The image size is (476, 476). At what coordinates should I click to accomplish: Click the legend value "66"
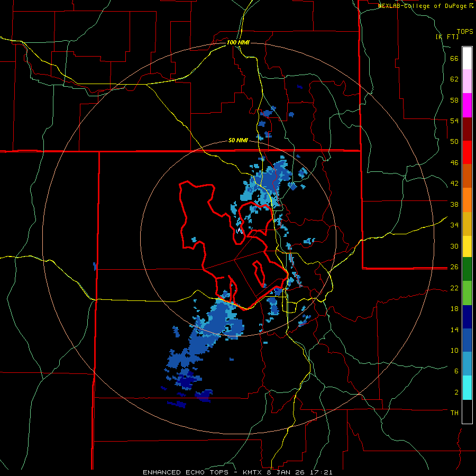tap(454, 58)
